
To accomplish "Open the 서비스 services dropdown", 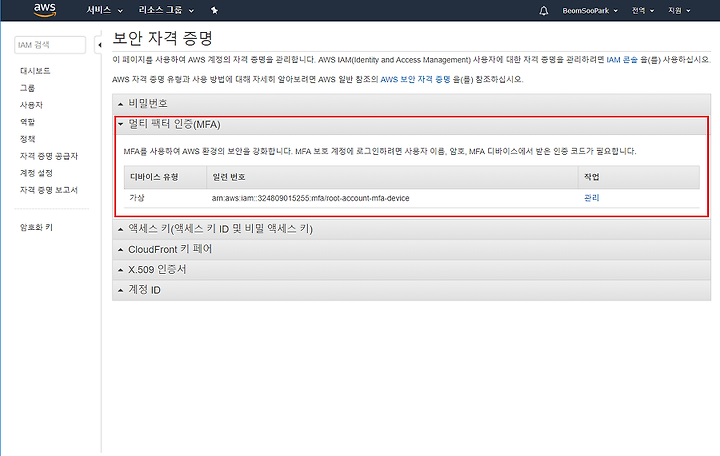I will pos(104,10).
